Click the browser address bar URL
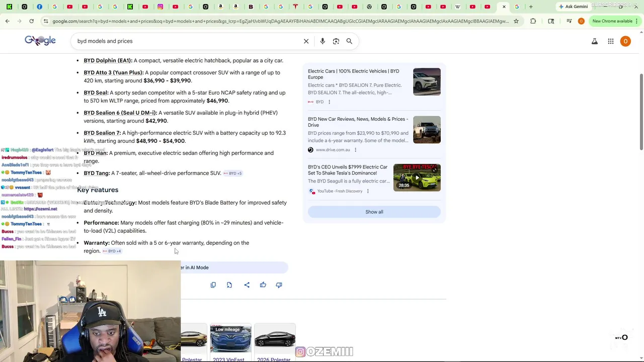This screenshot has height=362, width=644. (281, 21)
